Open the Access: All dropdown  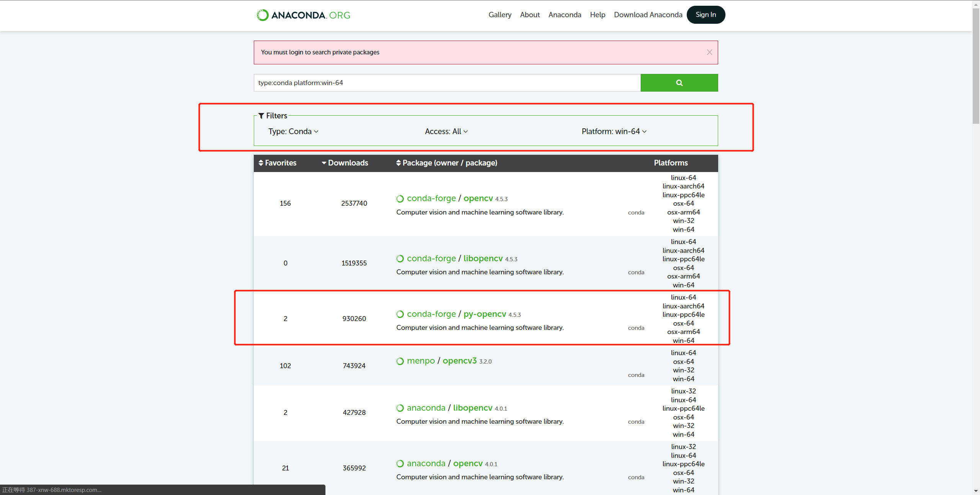(x=446, y=131)
